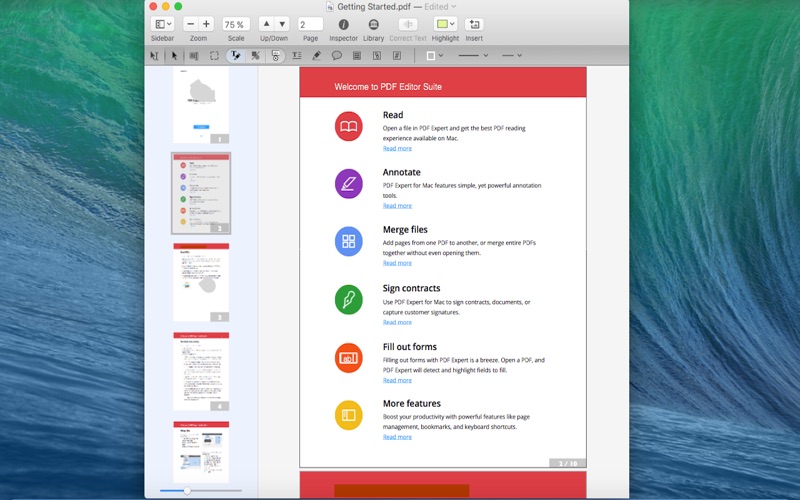Viewport: 800px width, 500px height.
Task: Select the lined note tool
Action: coord(357,56)
